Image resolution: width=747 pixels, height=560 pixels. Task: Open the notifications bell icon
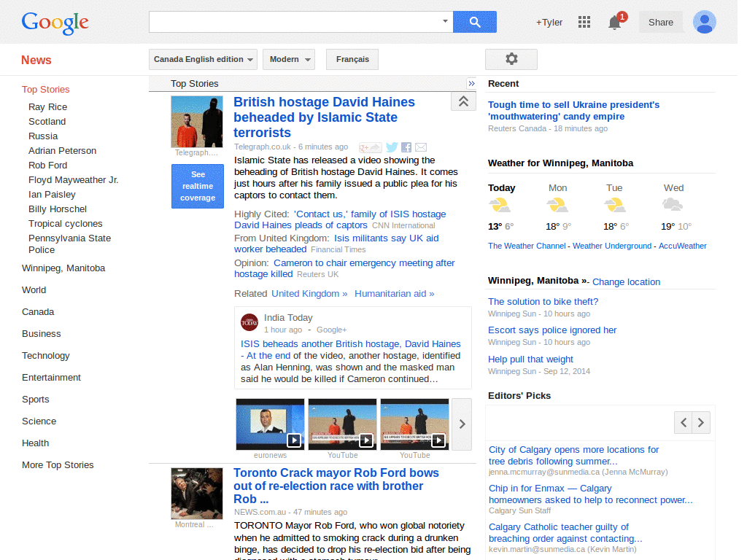pyautogui.click(x=614, y=23)
